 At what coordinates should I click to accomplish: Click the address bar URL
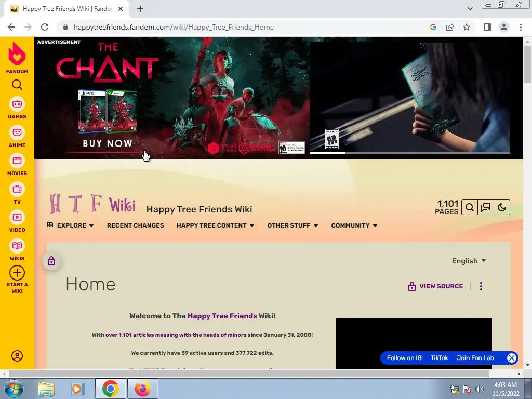pos(174,27)
